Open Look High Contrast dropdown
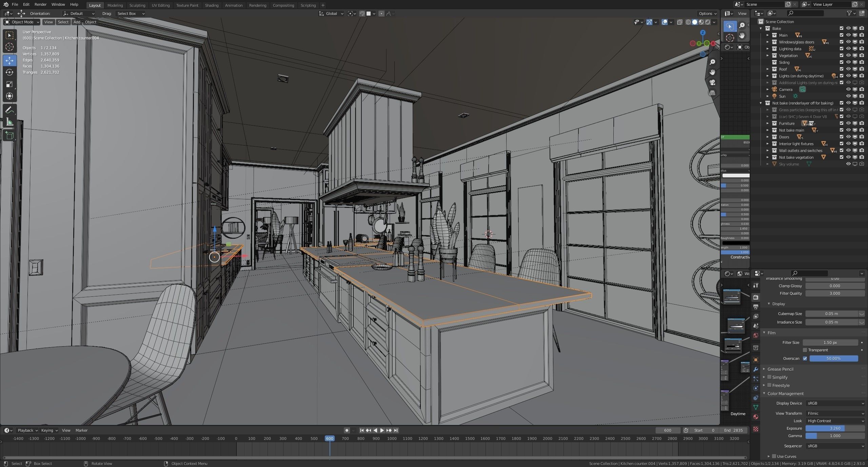The image size is (868, 467). point(835,421)
